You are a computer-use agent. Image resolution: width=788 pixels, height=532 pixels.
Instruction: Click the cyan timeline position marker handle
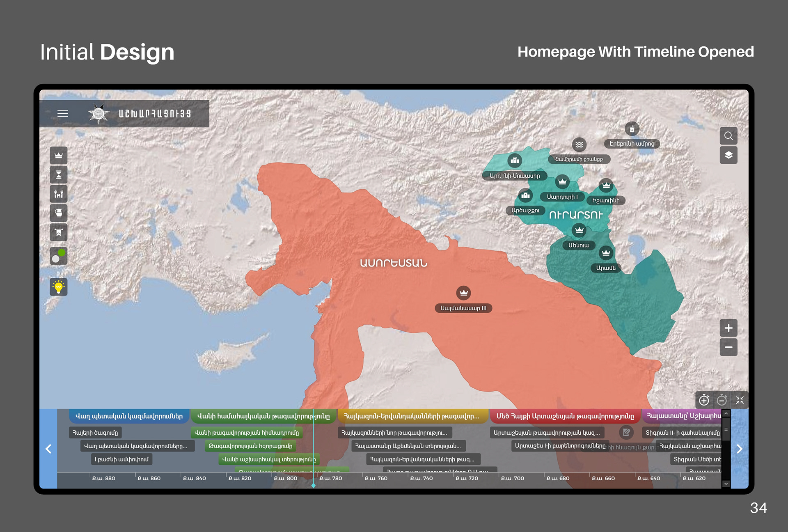click(314, 486)
